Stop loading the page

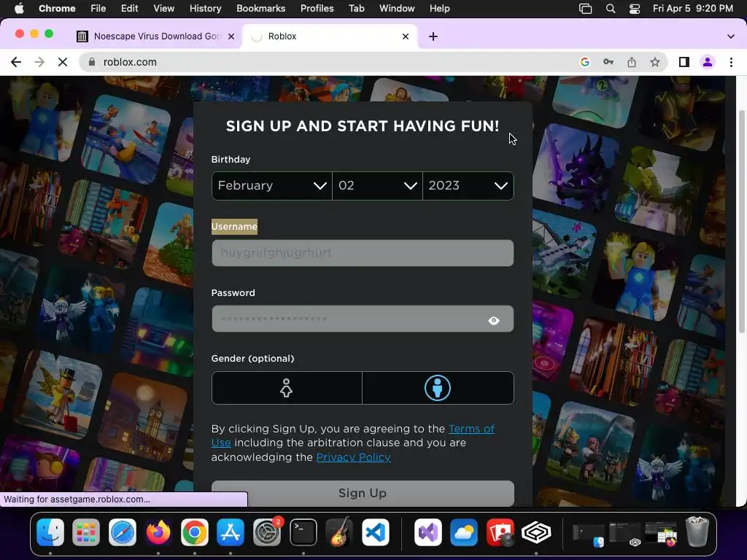pyautogui.click(x=63, y=62)
